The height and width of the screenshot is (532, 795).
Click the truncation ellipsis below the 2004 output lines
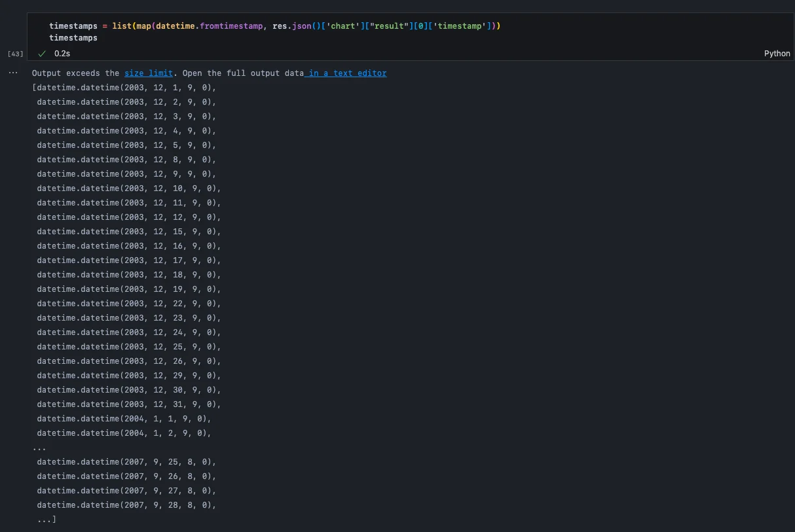39,448
